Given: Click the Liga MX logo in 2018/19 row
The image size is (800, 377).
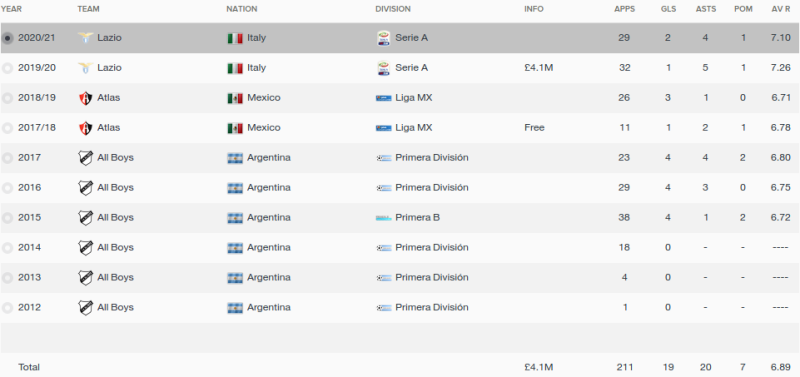Looking at the screenshot, I should (384, 98).
